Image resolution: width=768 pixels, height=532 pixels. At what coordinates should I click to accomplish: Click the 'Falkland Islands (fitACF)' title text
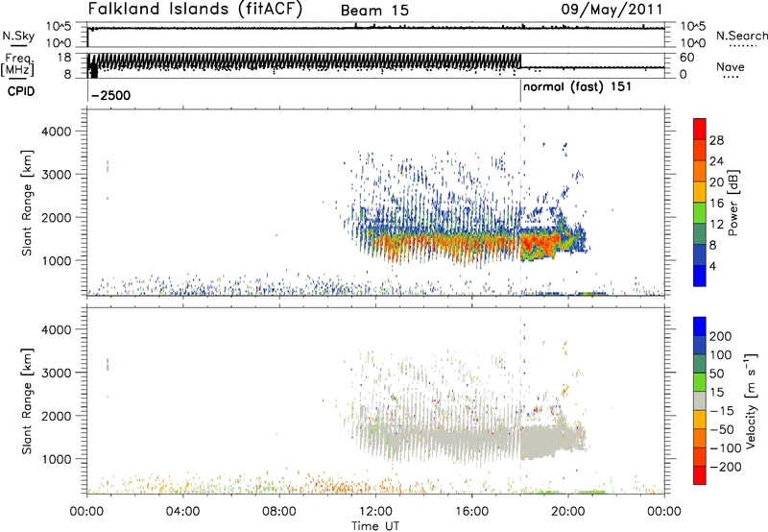click(x=195, y=9)
